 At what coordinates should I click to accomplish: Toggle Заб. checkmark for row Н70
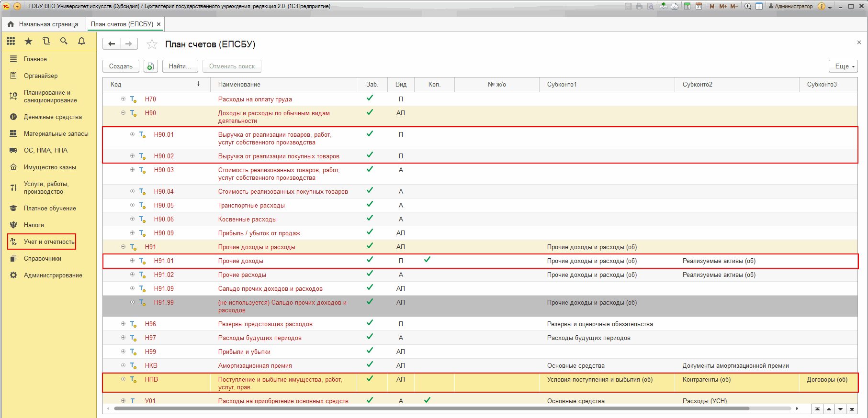point(370,98)
